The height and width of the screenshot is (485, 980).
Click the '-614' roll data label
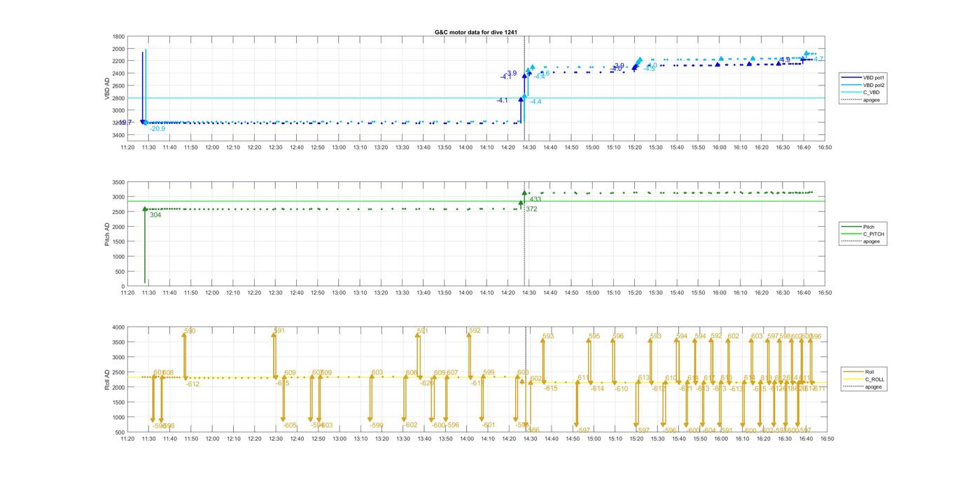coord(597,388)
